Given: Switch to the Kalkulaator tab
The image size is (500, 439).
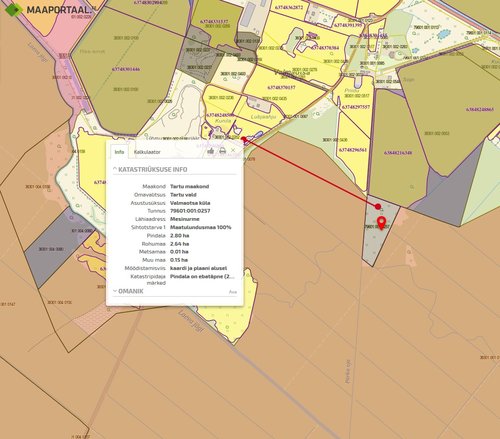Looking at the screenshot, I should 147,152.
